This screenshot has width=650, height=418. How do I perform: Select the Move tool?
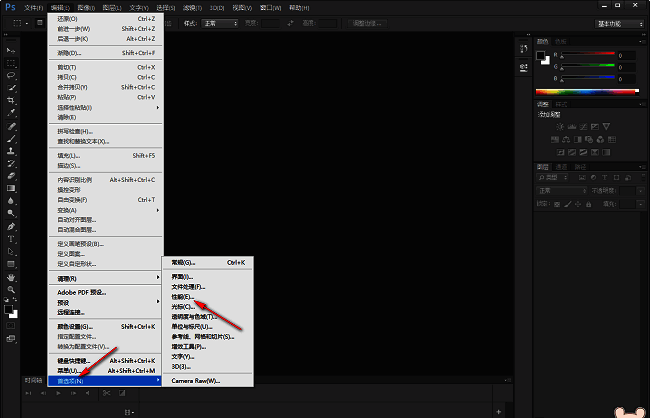[11, 49]
